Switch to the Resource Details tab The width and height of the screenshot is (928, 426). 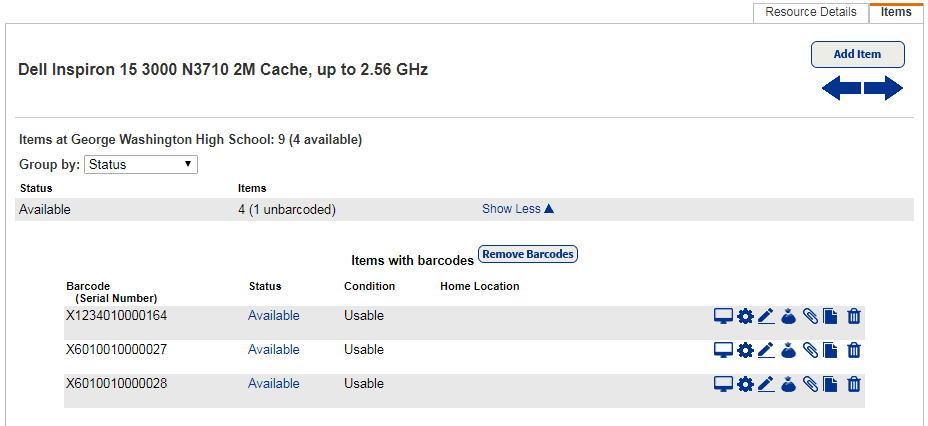[811, 12]
